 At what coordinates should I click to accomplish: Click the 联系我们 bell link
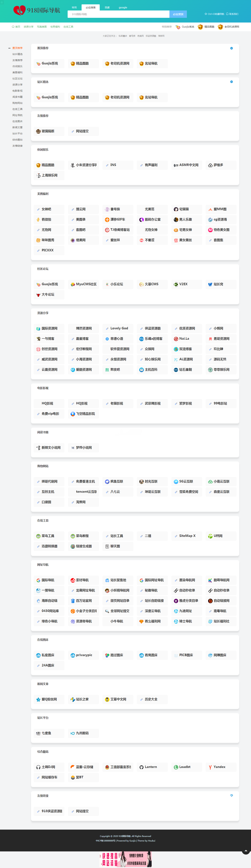[232, 14]
